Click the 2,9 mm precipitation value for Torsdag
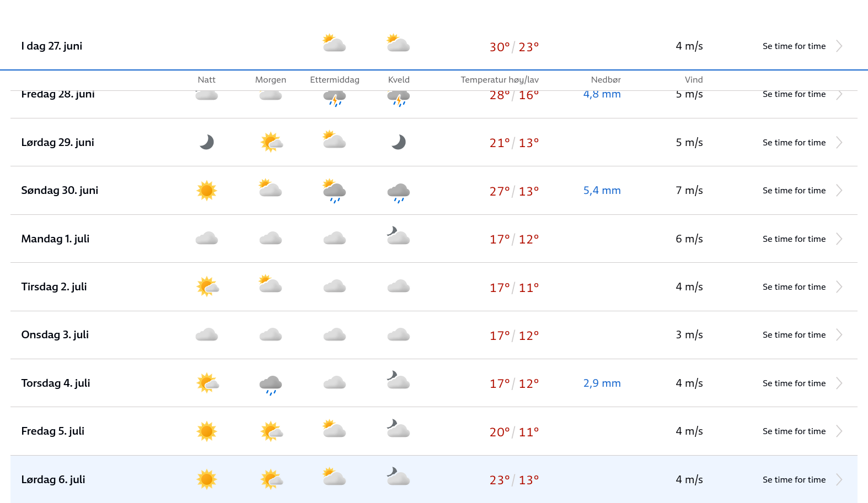 click(x=602, y=383)
